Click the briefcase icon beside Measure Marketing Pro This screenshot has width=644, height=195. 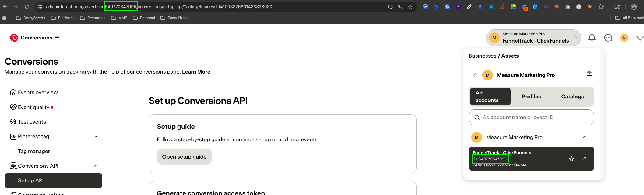[x=589, y=74]
